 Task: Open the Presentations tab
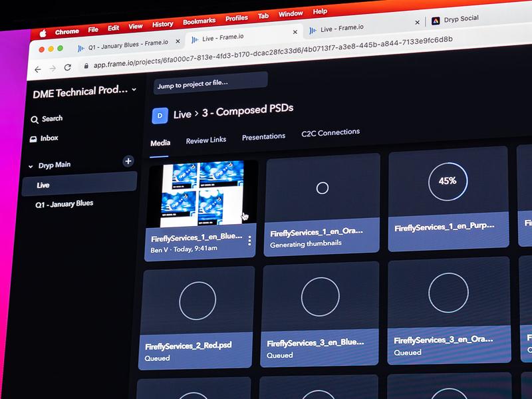(263, 136)
